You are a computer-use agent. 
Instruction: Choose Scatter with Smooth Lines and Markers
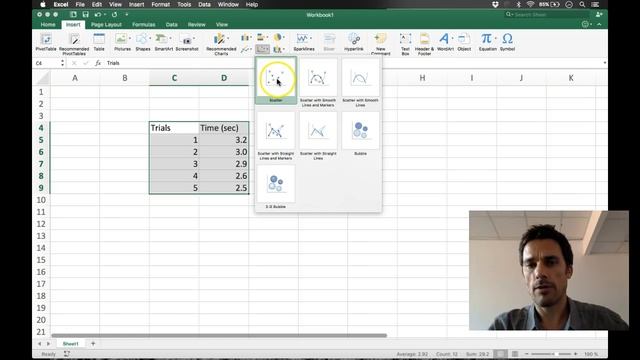318,82
